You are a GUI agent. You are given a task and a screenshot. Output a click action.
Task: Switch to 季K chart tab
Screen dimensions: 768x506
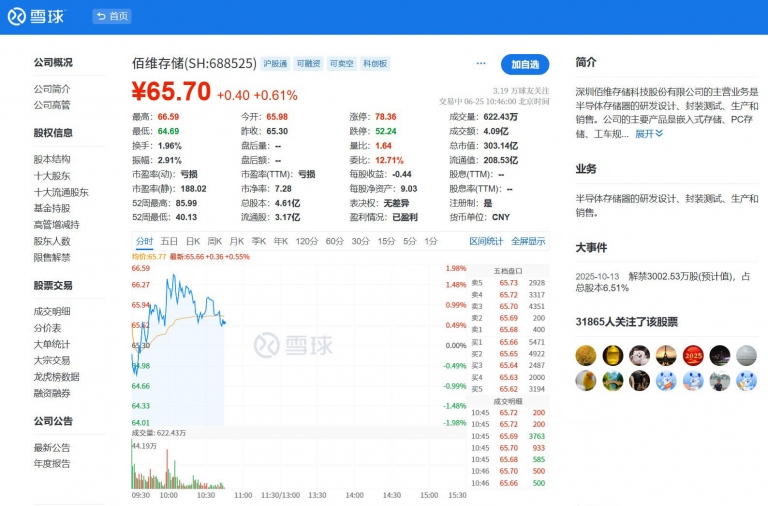point(259,241)
